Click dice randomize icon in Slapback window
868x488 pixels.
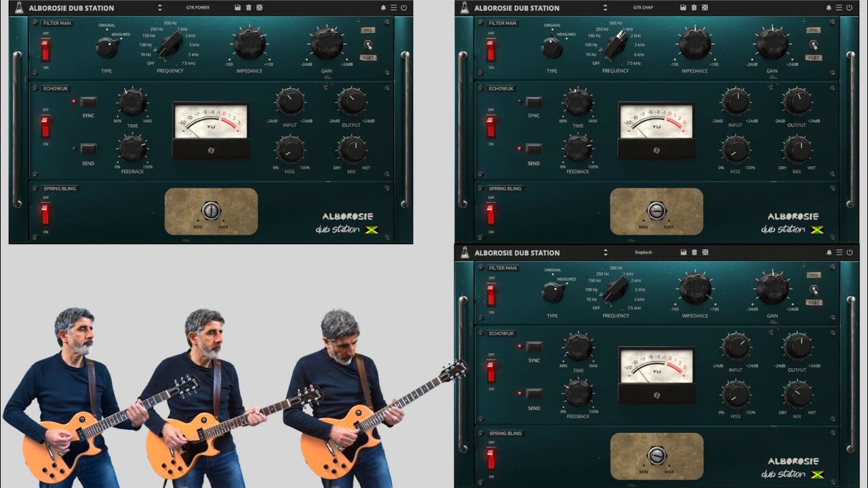705,252
